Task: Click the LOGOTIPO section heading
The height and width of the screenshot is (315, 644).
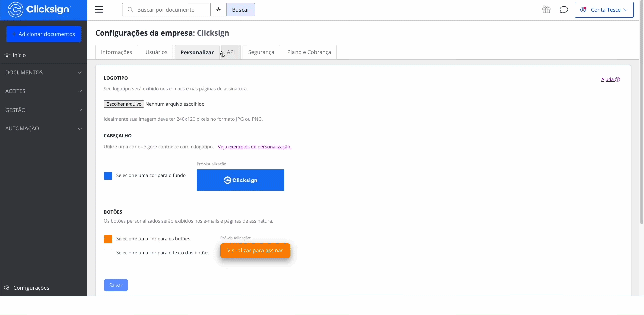Action: point(116,78)
